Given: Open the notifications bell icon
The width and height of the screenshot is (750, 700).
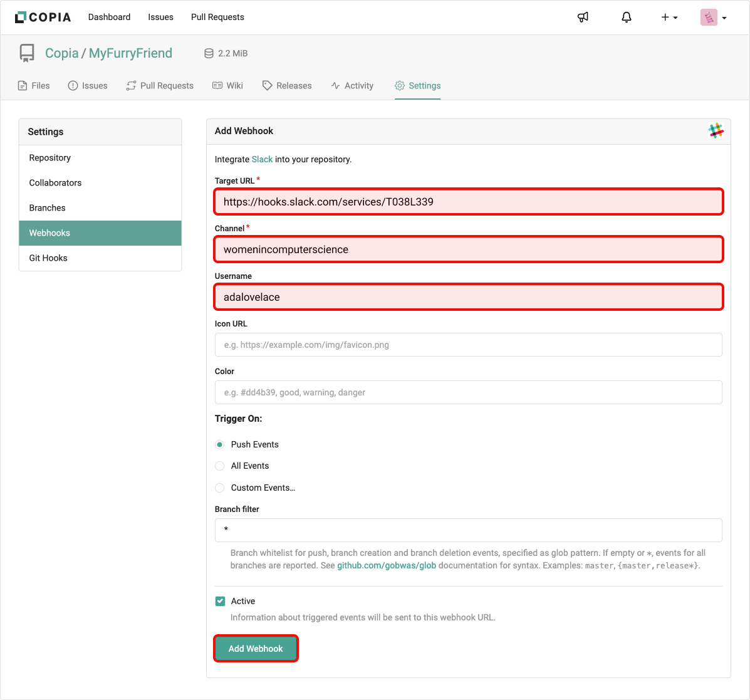Looking at the screenshot, I should pos(626,17).
